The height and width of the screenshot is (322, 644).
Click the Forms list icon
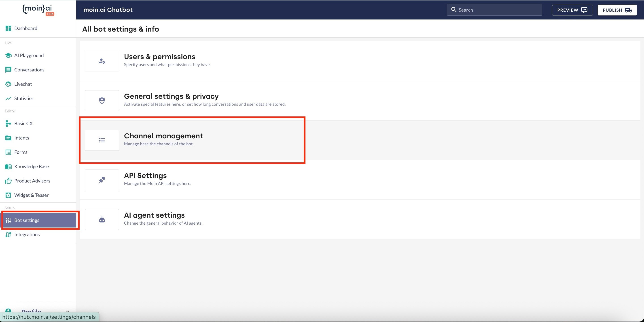[x=8, y=152]
